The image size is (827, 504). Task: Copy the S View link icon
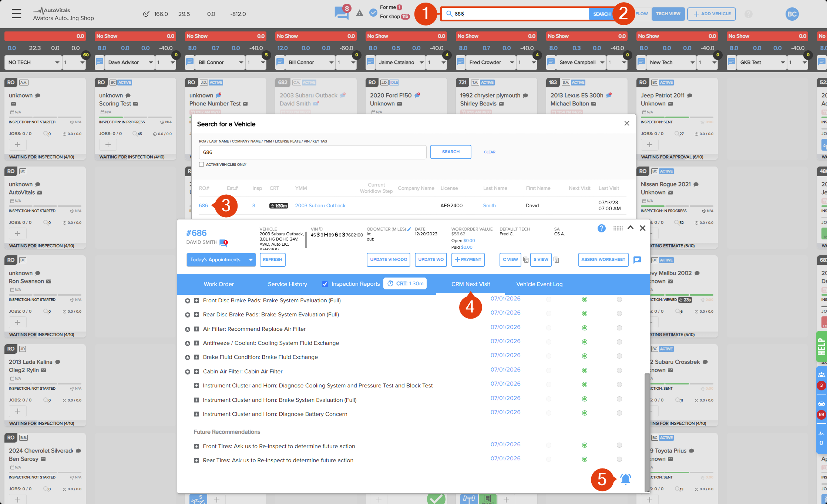(556, 260)
